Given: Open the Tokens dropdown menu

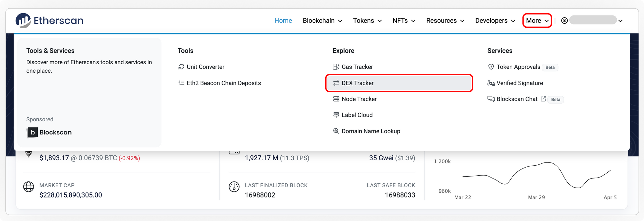Looking at the screenshot, I should pos(367,21).
